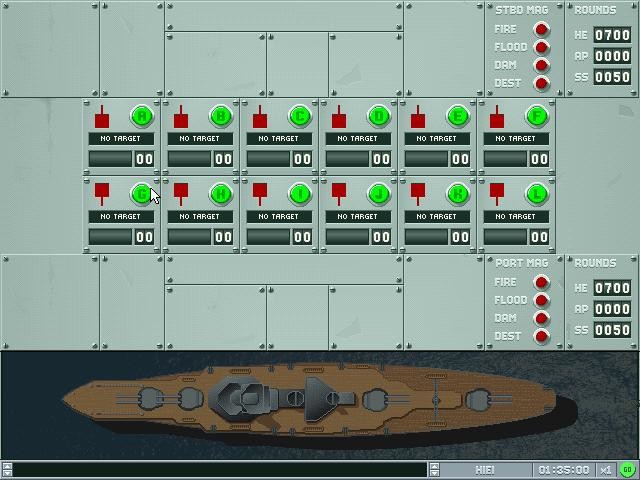640x480 pixels.
Task: Select gun mount C green button
Action: coord(300,116)
